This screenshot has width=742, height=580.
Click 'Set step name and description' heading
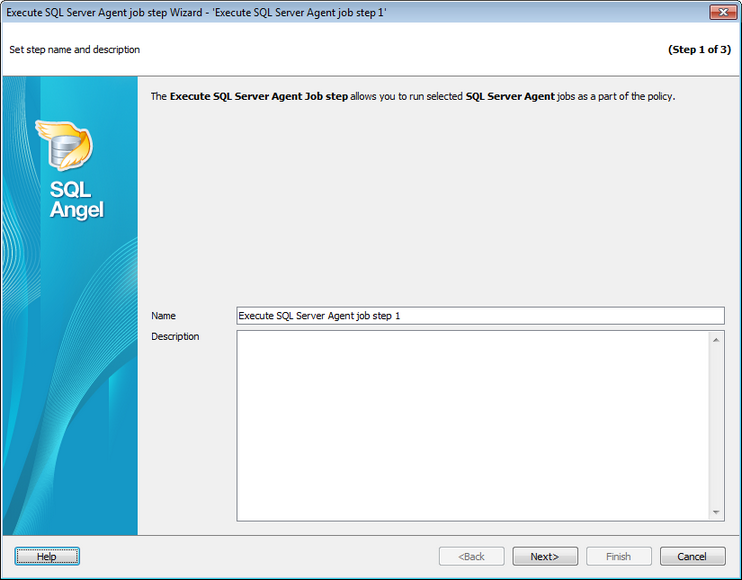pyautogui.click(x=75, y=50)
